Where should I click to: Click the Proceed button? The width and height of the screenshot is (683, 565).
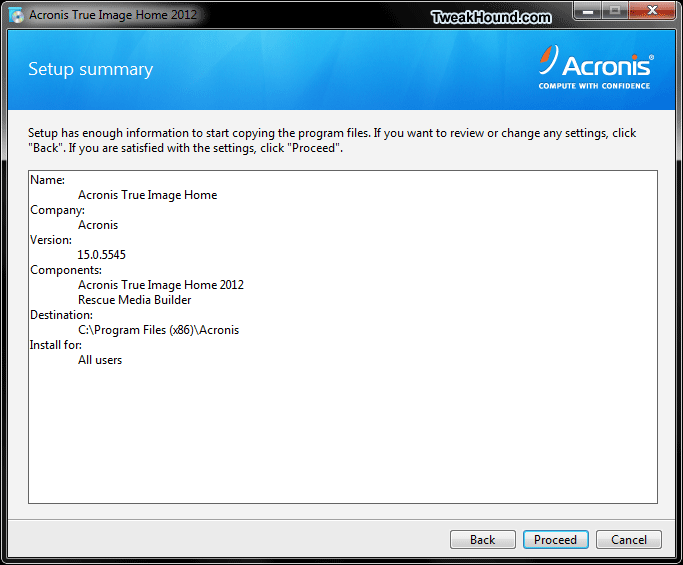555,540
